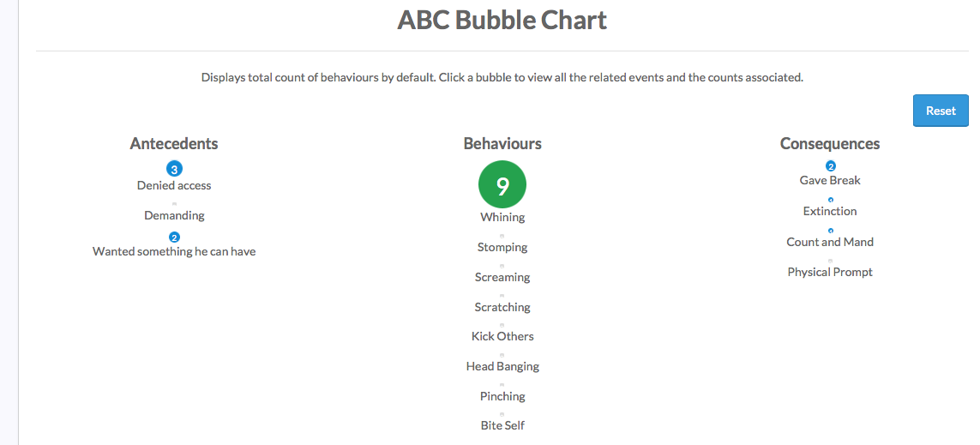Click the Pinching behaviour label
The image size is (980, 445).
[x=502, y=396]
